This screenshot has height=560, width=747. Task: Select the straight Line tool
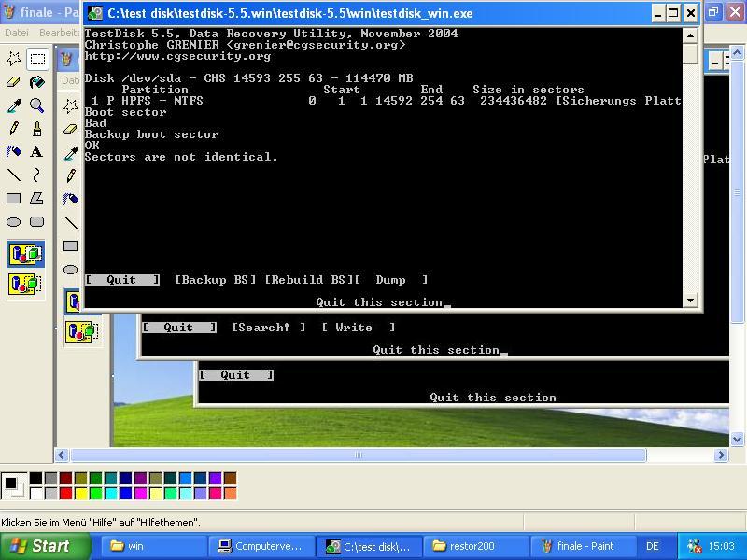13,175
